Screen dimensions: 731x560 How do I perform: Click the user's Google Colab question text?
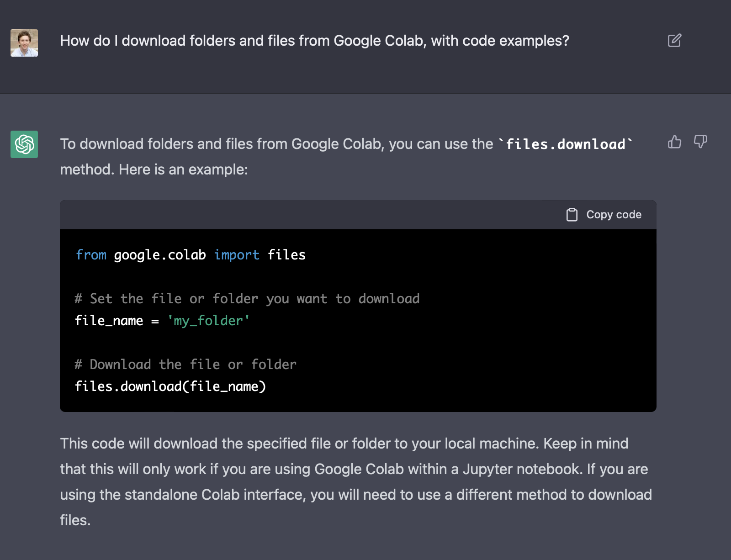pos(314,41)
